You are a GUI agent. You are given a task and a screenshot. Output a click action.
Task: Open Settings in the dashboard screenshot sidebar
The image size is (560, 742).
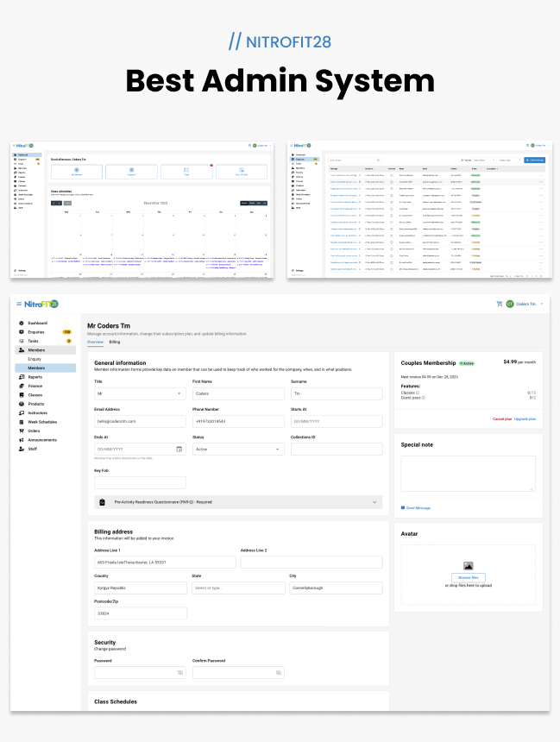(x=22, y=271)
